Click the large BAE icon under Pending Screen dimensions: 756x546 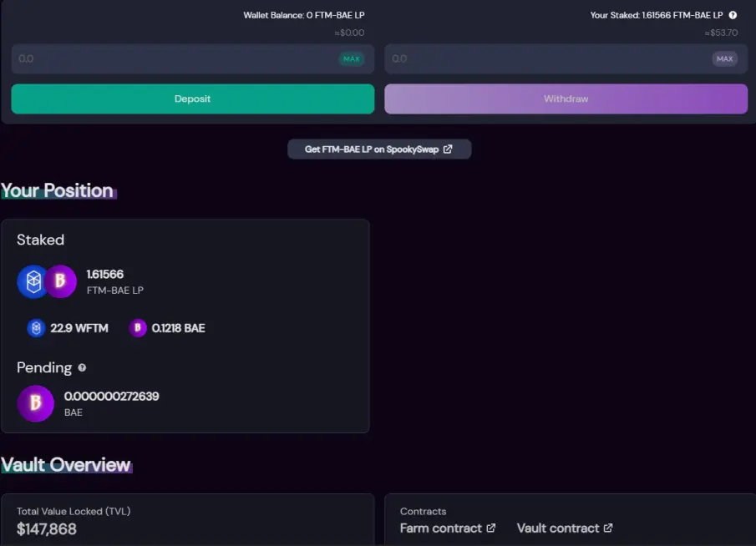[x=36, y=403]
